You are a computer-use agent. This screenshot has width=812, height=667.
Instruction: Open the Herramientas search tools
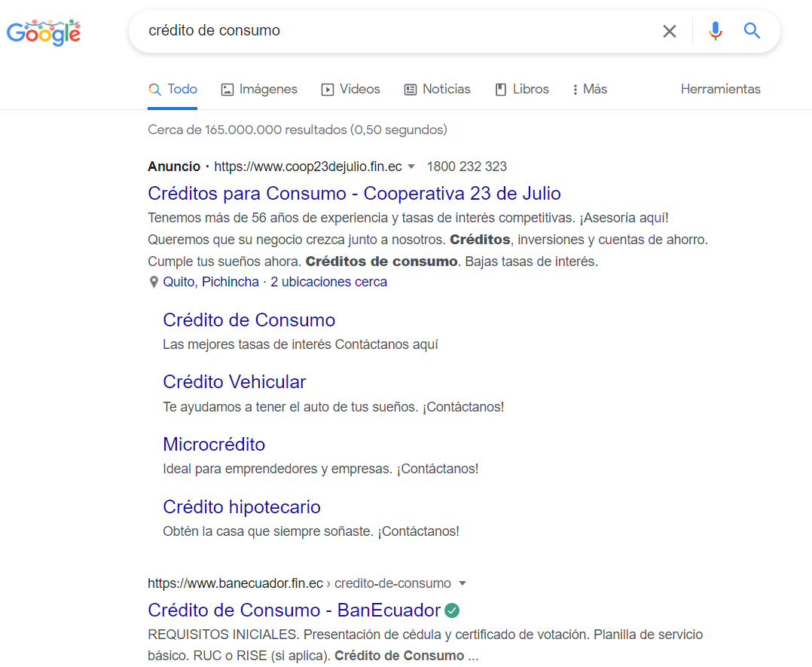click(x=720, y=89)
